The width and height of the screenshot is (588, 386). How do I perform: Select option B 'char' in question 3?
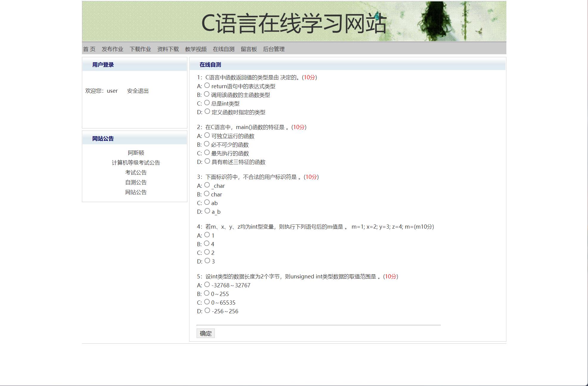207,194
